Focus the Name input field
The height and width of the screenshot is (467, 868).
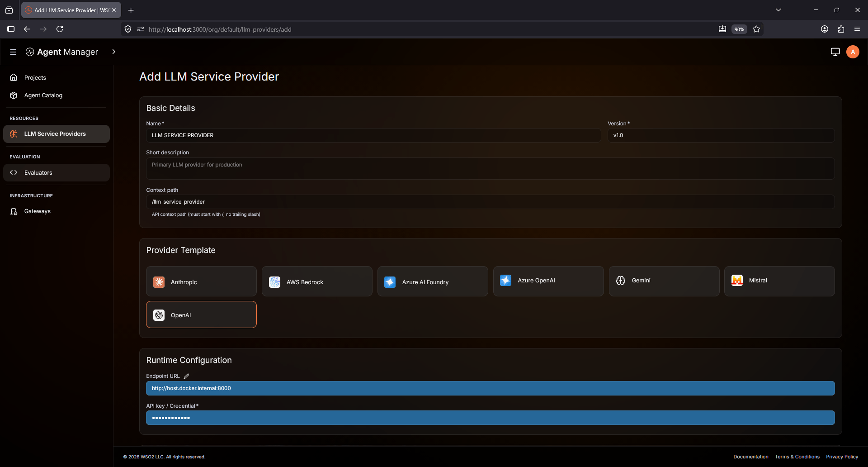pos(373,135)
